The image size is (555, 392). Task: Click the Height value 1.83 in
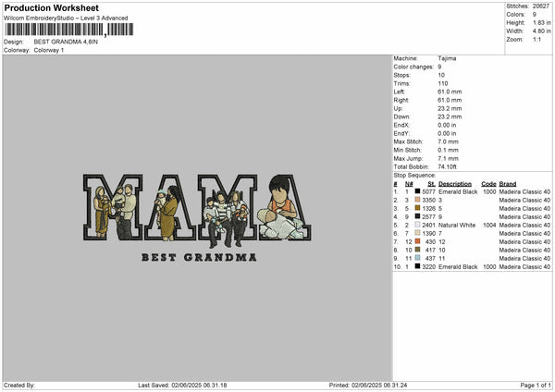(541, 22)
